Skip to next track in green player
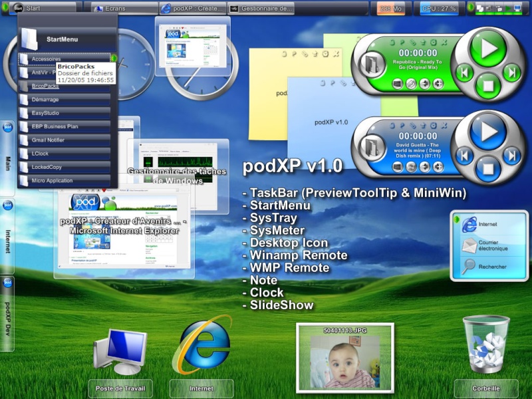532x399 pixels. click(511, 72)
